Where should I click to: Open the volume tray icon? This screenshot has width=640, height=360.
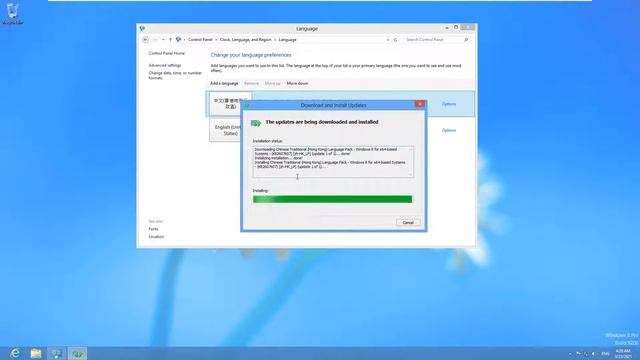pos(594,353)
